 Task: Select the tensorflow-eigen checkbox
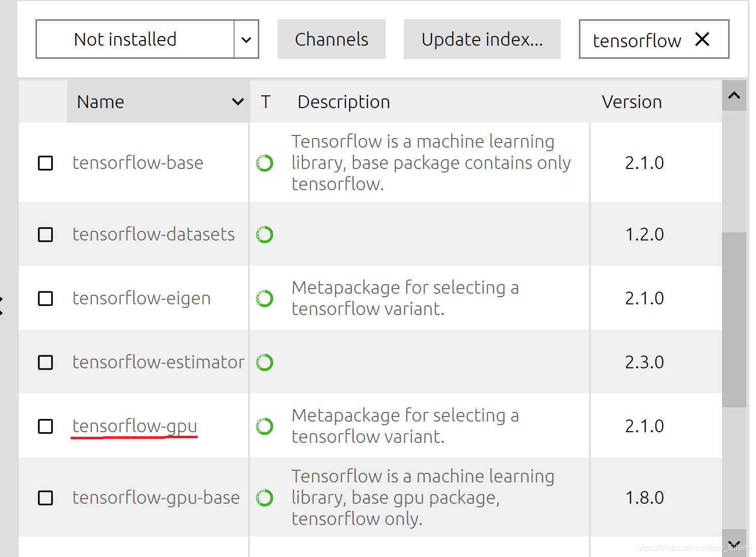46,298
